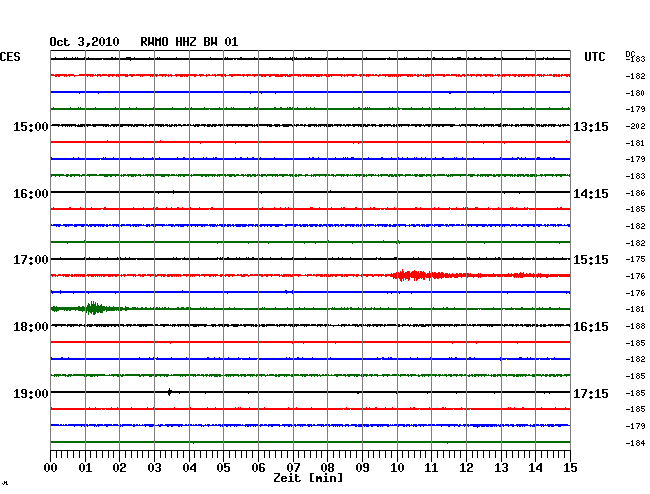Click the DC offset value -175
This screenshot has width=650, height=494.
[635, 259]
